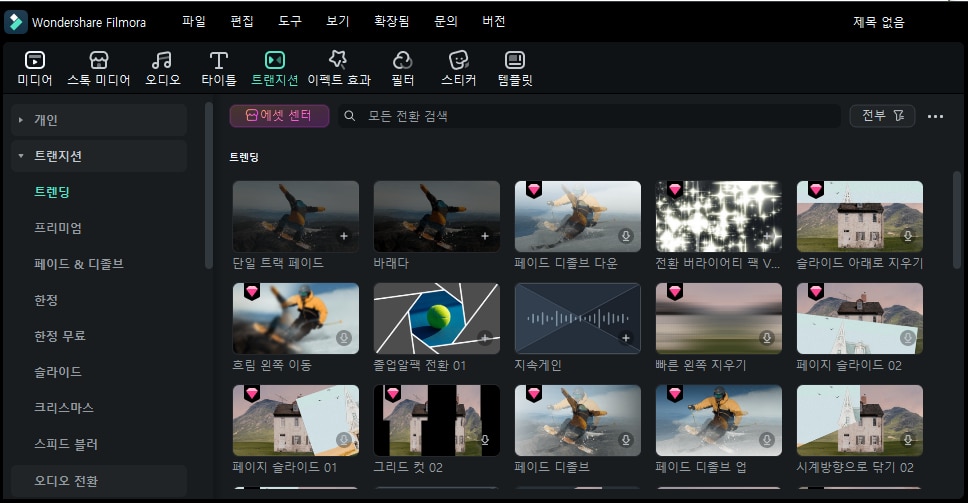The image size is (968, 503).
Task: Expand the 개인 sidebar section
Action: pyautogui.click(x=21, y=120)
